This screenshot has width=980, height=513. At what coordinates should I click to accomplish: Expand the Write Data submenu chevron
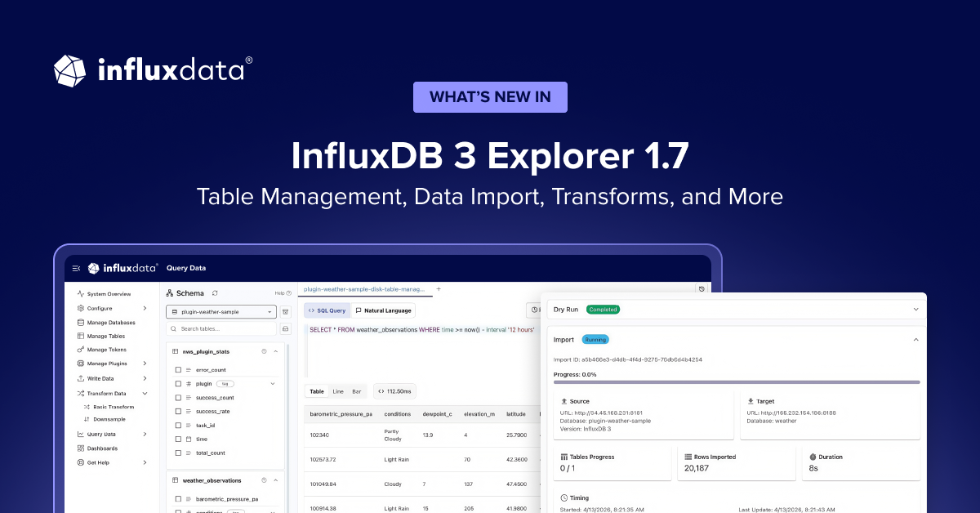point(145,378)
